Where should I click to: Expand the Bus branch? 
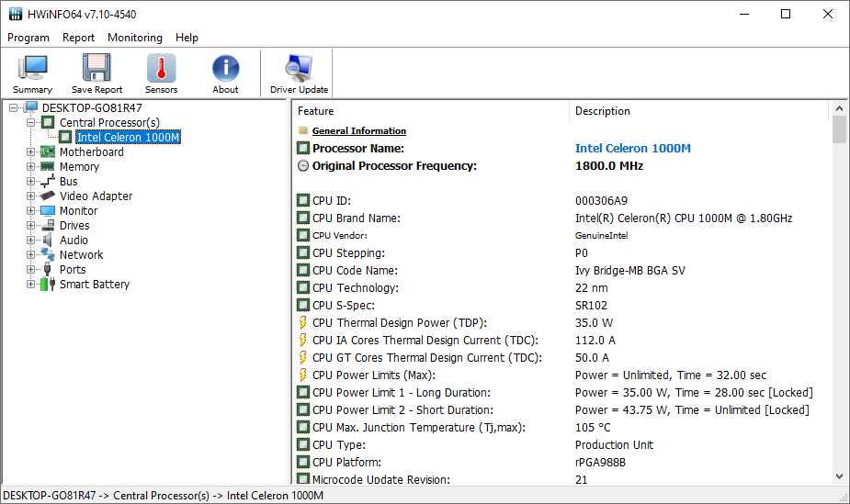(x=30, y=181)
